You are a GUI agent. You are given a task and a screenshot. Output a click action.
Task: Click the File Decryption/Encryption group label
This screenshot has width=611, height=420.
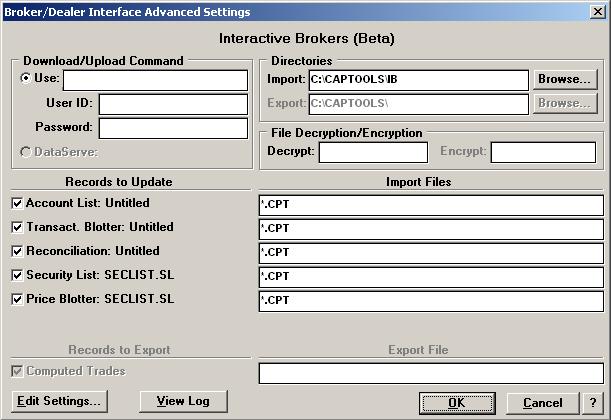point(346,133)
